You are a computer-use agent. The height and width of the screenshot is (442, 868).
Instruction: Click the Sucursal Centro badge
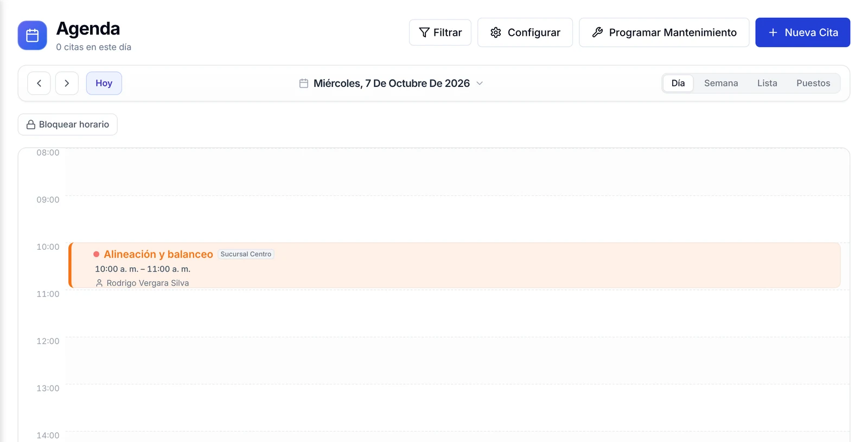pyautogui.click(x=246, y=254)
